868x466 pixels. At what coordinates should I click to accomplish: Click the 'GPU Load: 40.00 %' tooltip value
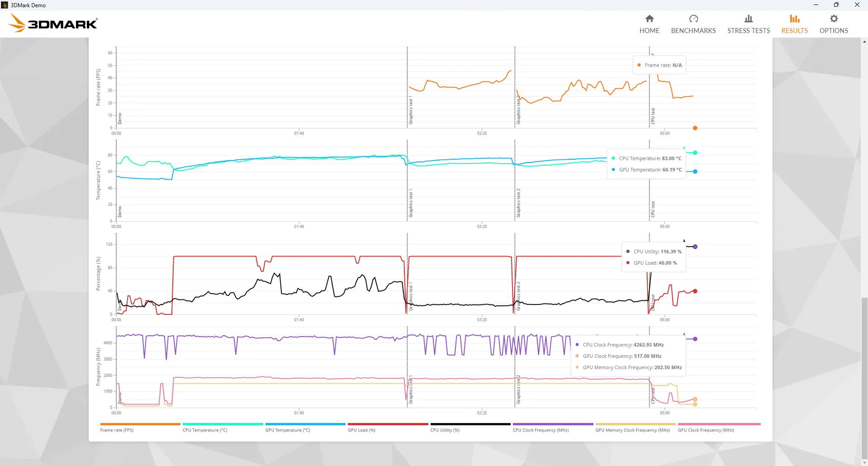pos(655,263)
